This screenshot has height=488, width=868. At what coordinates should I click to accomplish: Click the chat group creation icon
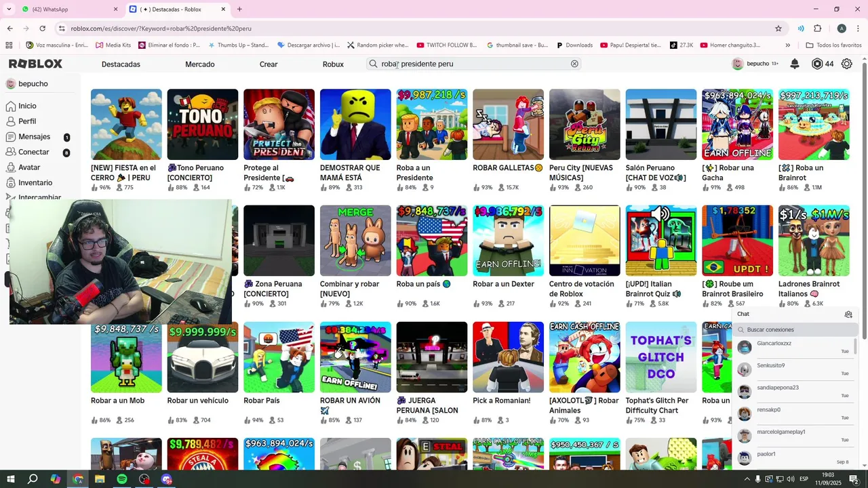click(848, 314)
